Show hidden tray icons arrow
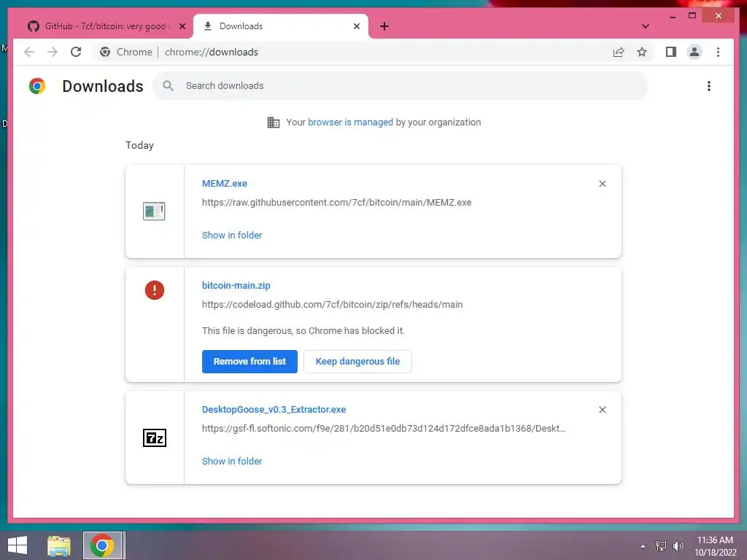747x560 pixels. [643, 546]
